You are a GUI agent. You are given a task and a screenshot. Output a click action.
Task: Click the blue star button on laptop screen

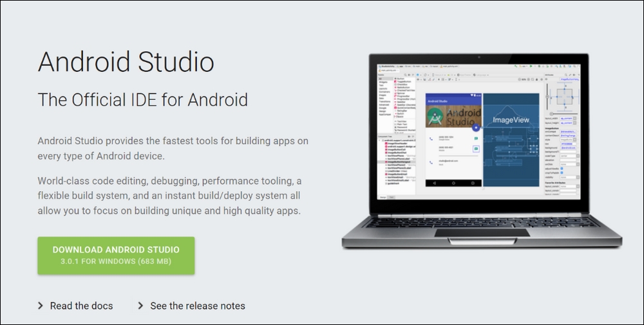477,127
